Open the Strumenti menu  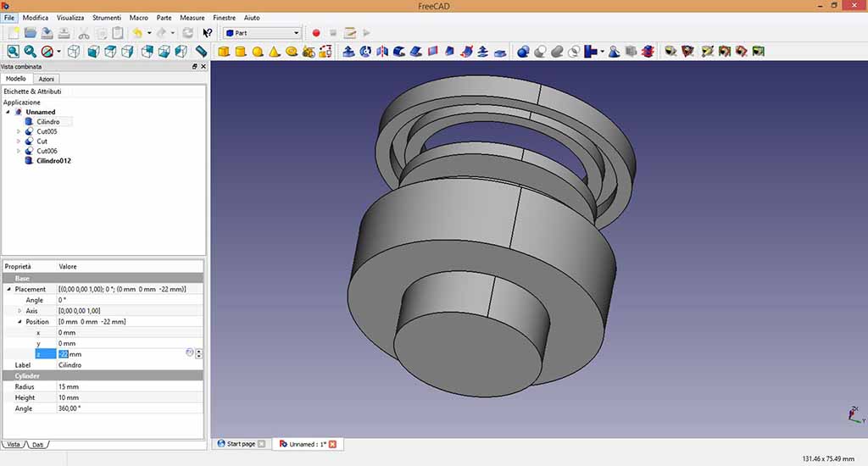pyautogui.click(x=107, y=18)
